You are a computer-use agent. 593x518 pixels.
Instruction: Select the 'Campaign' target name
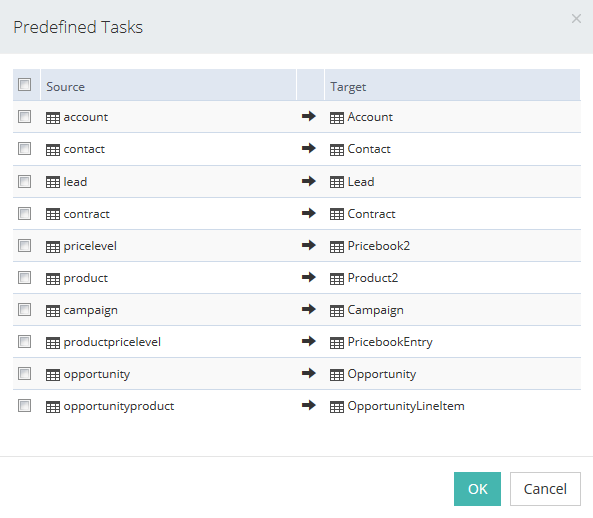tap(376, 310)
